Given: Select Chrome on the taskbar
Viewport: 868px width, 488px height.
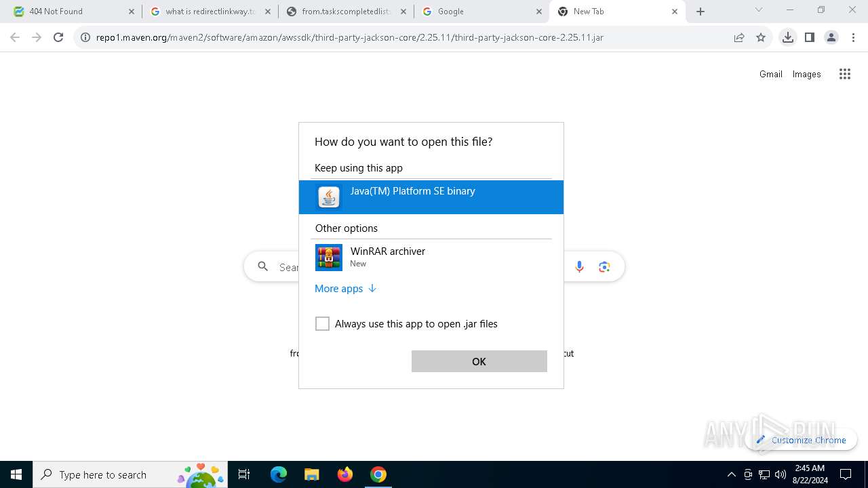Looking at the screenshot, I should click(378, 474).
